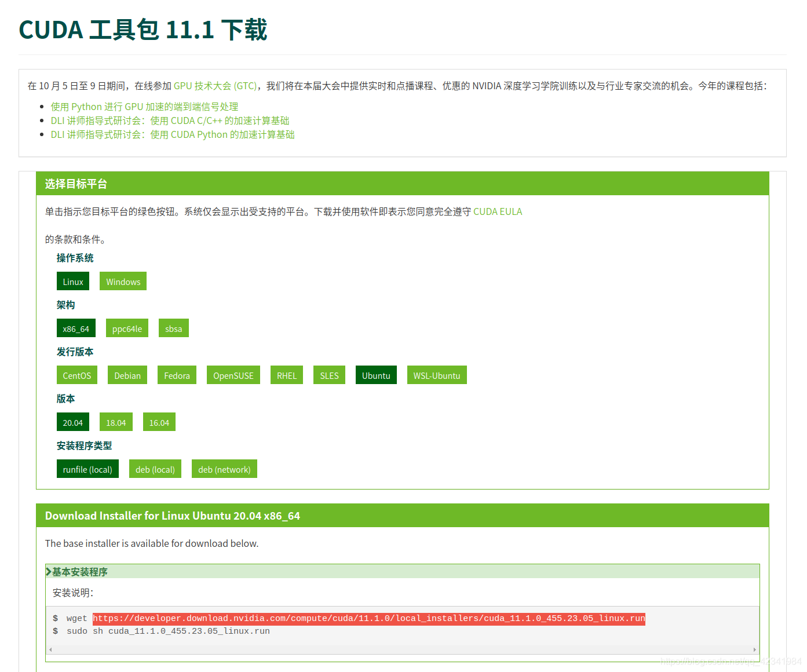Viewport: 807px width, 672px height.
Task: Pick the WSL-Ubuntu distribution
Action: 437,375
